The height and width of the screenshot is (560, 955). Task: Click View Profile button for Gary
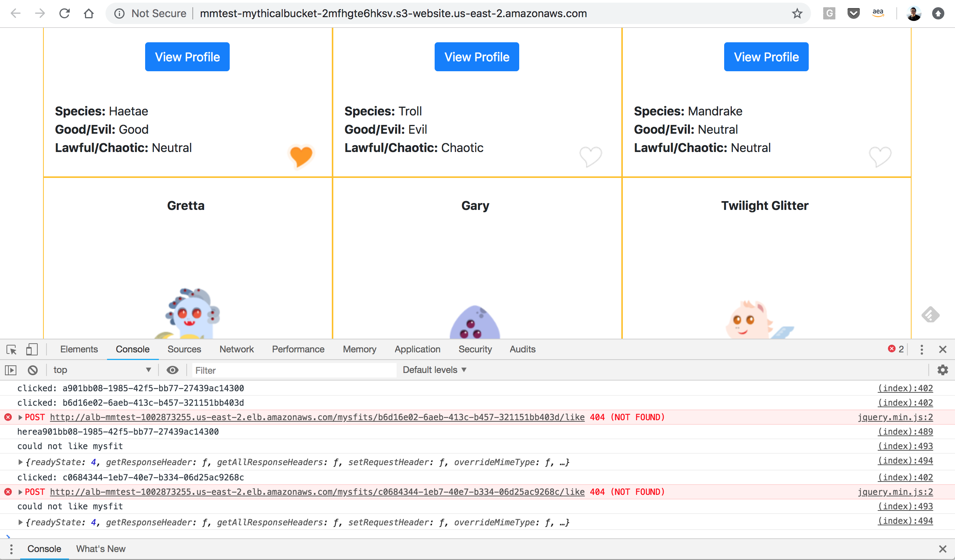pyautogui.click(x=477, y=57)
